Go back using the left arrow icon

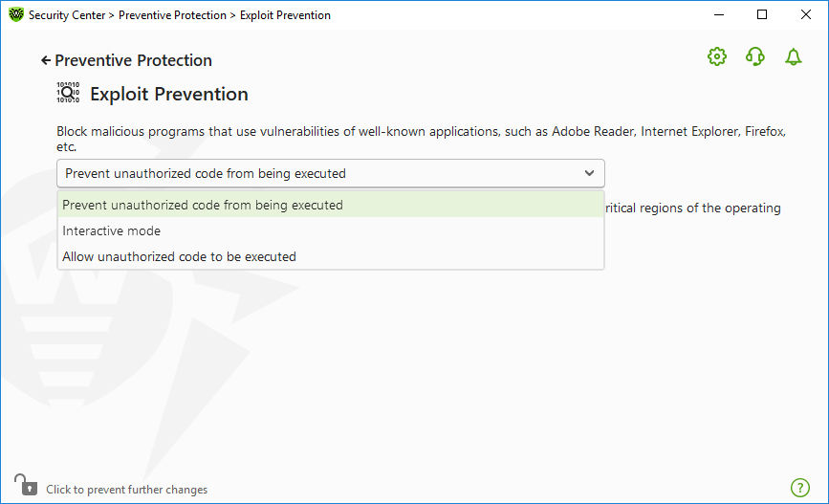pyautogui.click(x=46, y=61)
